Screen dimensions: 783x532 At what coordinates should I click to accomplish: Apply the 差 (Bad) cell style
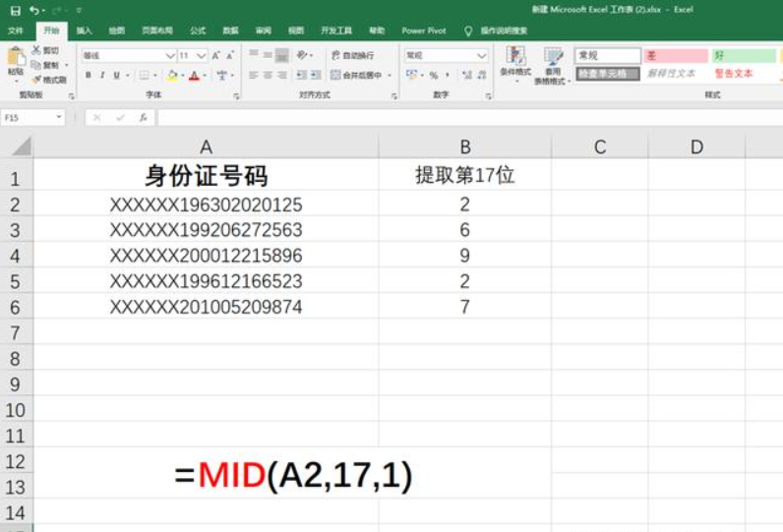676,55
